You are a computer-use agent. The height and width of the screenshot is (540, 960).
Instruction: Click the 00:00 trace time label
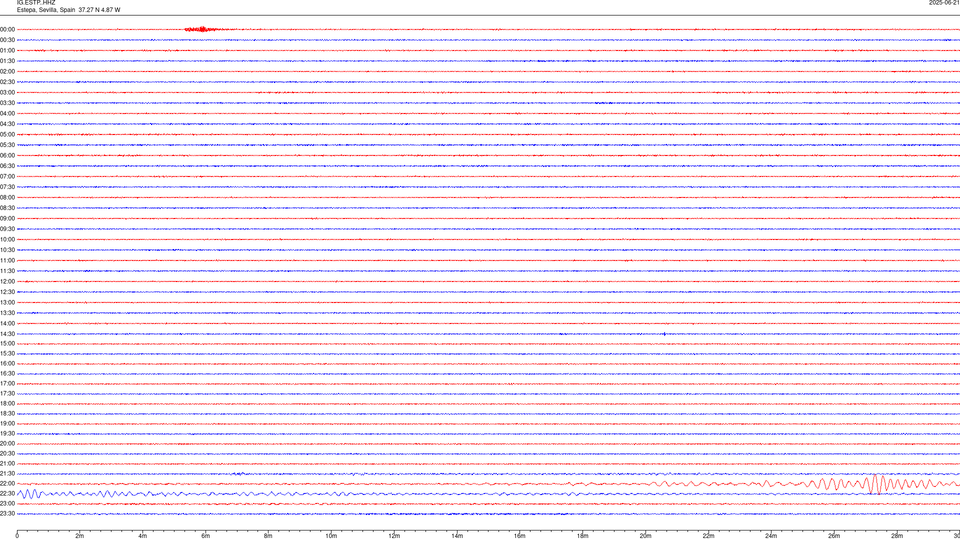click(x=7, y=29)
